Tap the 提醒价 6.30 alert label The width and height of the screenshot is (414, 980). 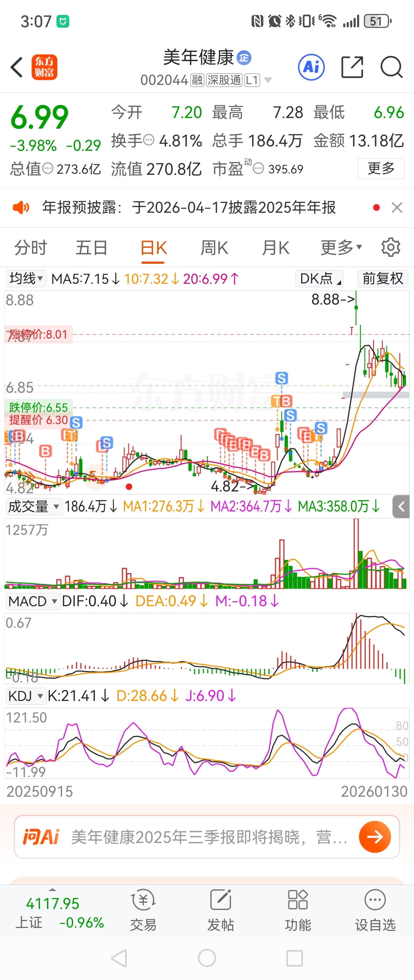point(38,420)
